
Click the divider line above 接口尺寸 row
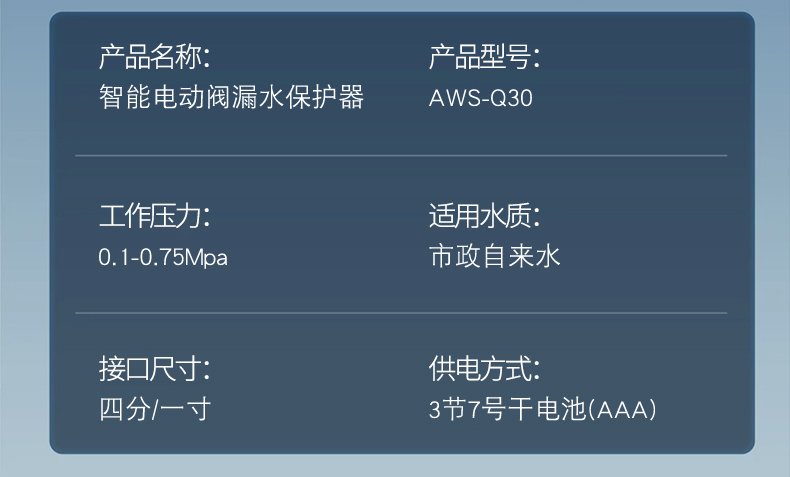[x=401, y=313]
